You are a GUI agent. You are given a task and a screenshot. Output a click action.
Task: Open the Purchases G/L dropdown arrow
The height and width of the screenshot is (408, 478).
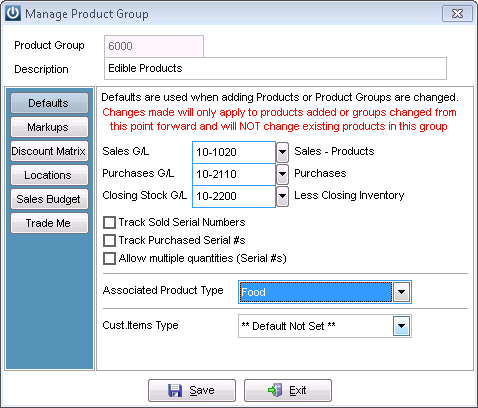point(282,174)
